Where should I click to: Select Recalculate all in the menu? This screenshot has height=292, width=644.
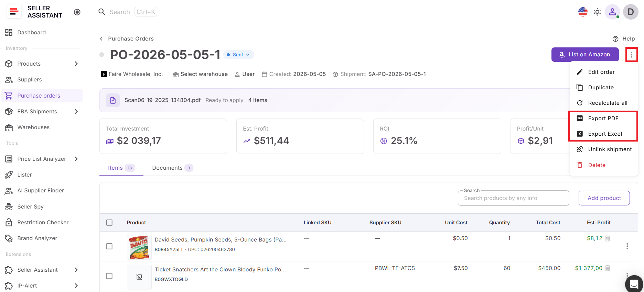604,103
